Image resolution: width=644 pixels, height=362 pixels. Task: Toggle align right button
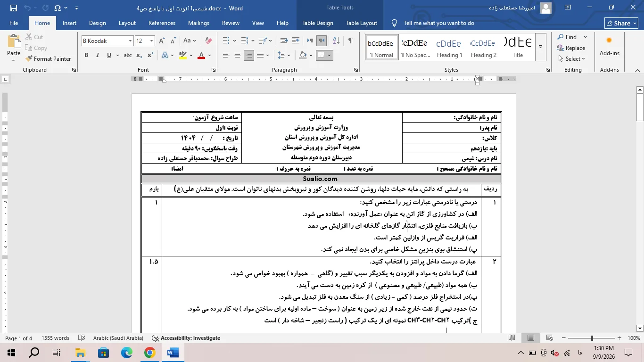[249, 55]
